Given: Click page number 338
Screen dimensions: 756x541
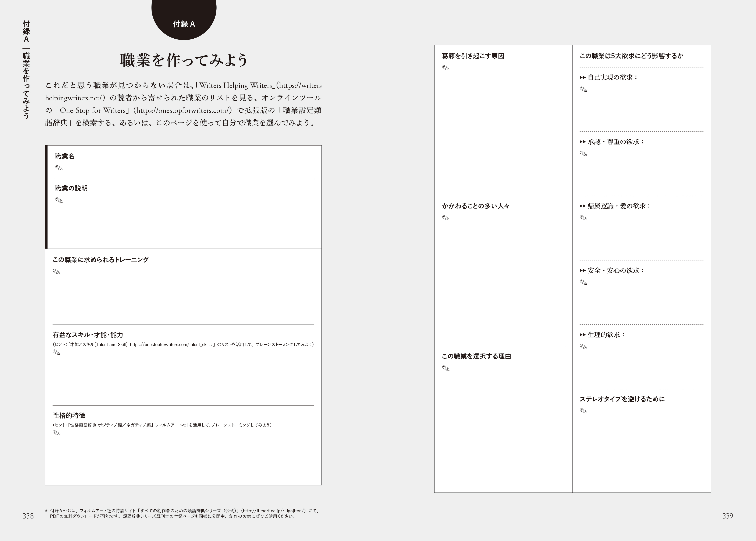Looking at the screenshot, I should point(28,516).
